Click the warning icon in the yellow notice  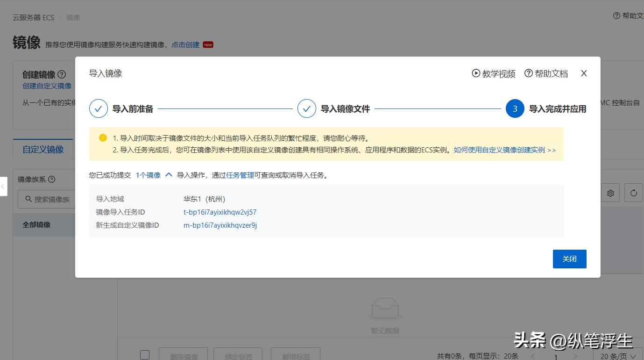(103, 138)
